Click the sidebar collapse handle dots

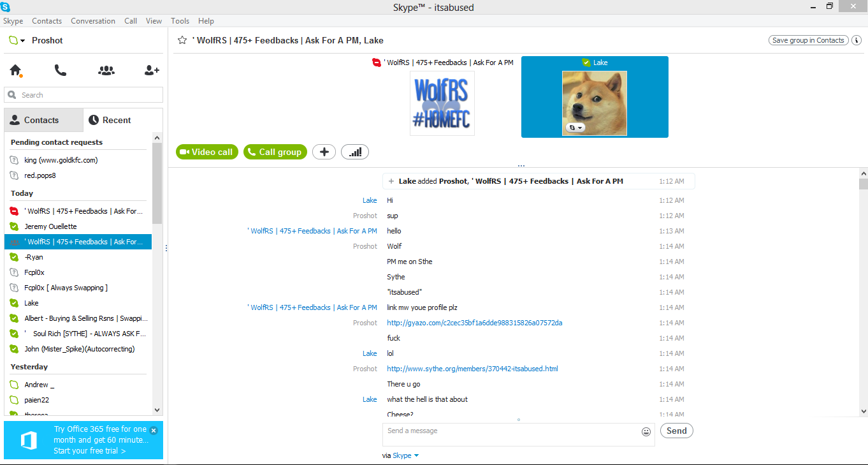(166, 247)
